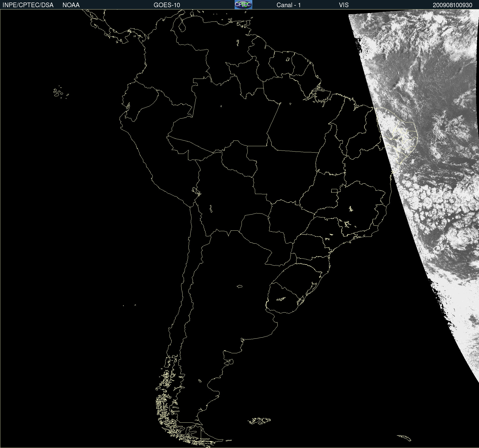This screenshot has height=448, width=479.
Task: Select the GOES-10 satellite label
Action: [167, 5]
